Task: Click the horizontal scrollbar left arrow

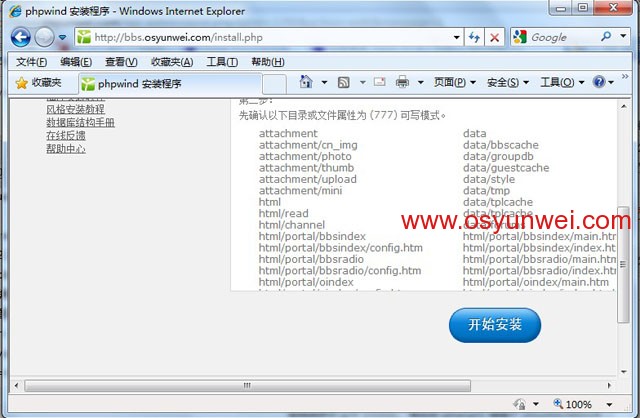Action: point(16,385)
